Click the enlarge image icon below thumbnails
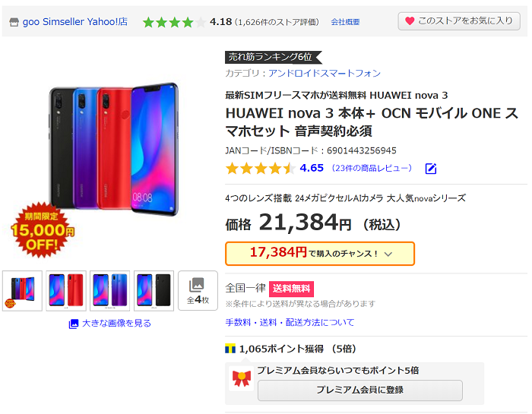The height and width of the screenshot is (414, 532). point(73,324)
